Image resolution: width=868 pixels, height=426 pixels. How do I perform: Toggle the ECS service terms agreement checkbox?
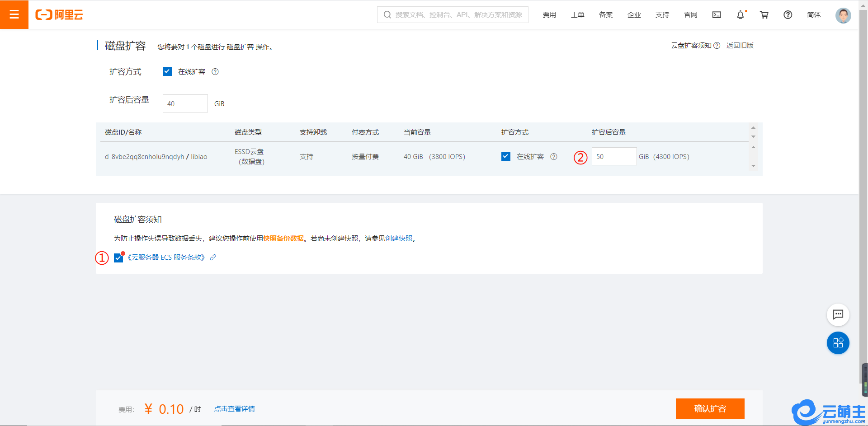118,257
